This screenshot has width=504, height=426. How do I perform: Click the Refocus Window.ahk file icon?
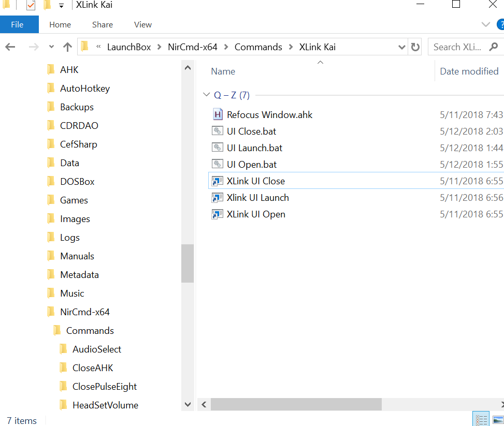click(218, 114)
